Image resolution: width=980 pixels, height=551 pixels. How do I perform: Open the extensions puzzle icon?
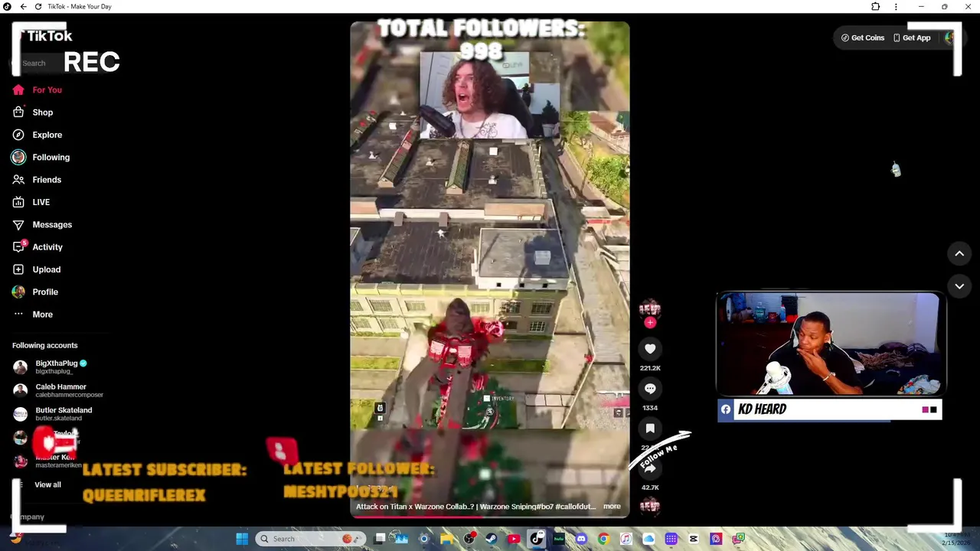click(x=876, y=7)
